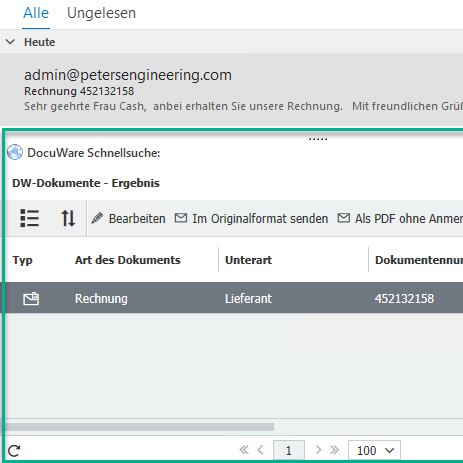Go to last results page
463x463 pixels.
pyautogui.click(x=334, y=450)
